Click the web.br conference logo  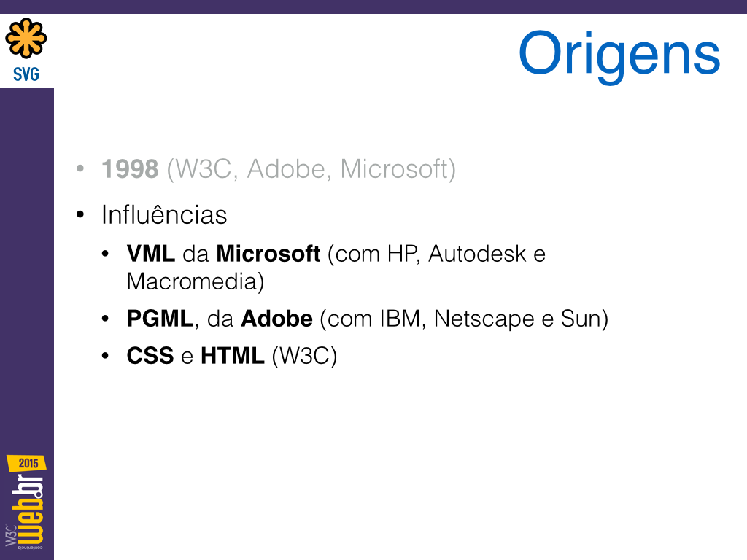(28, 510)
